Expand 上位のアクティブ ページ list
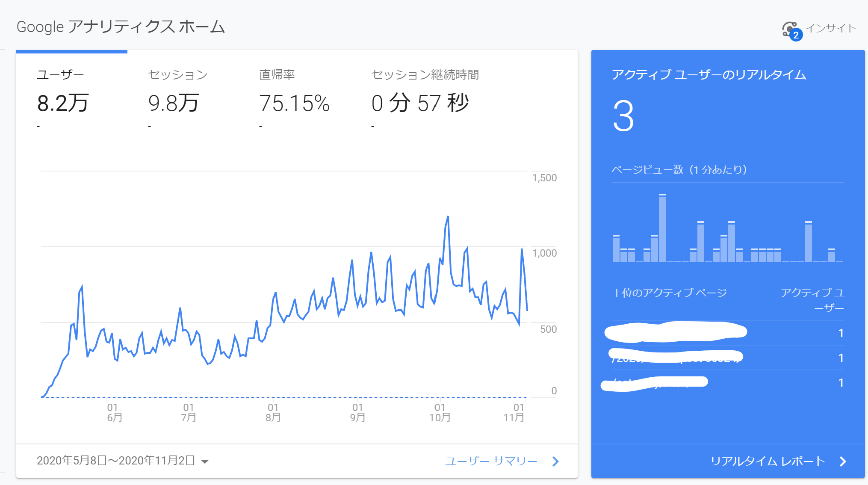868x485 pixels. [670, 293]
